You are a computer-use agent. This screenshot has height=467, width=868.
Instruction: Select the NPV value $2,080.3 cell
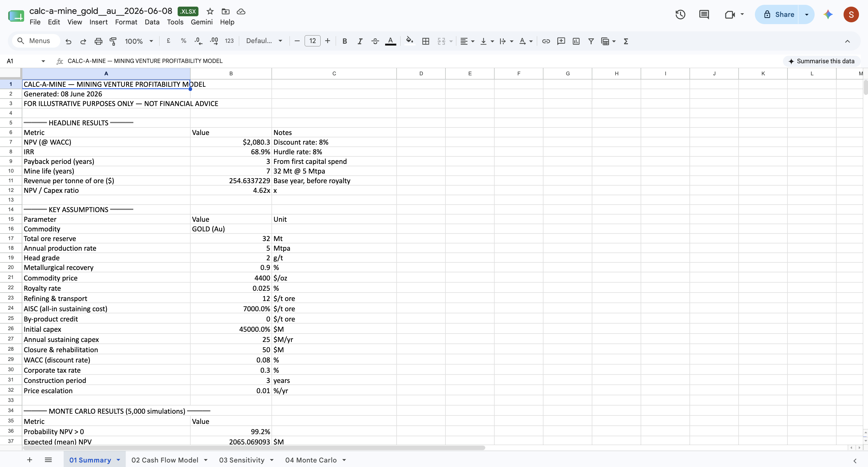231,142
